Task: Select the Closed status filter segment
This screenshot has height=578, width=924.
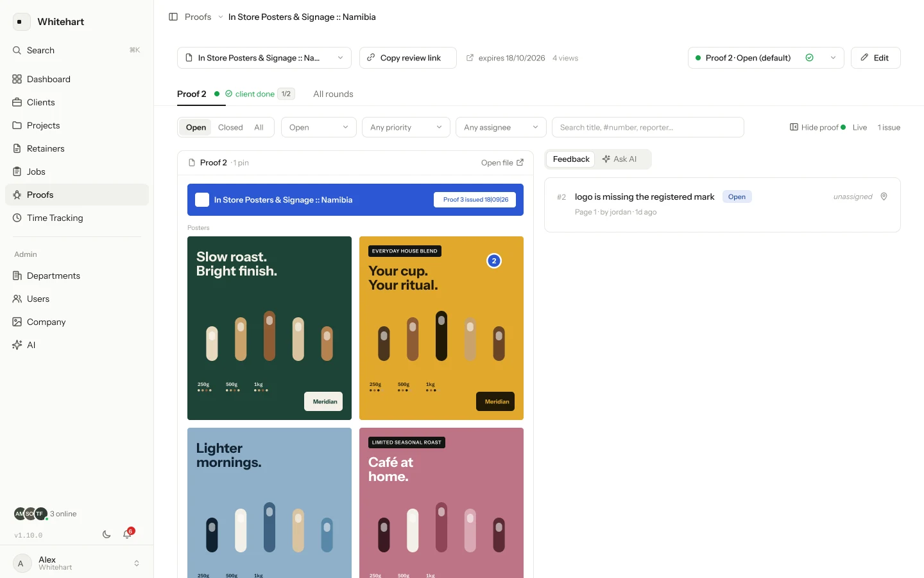Action: 230,127
